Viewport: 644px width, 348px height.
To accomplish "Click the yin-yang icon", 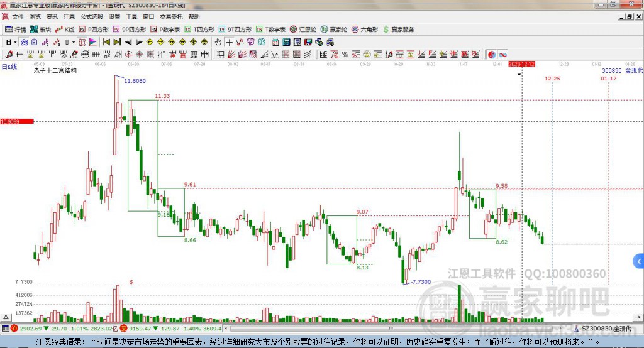I will point(492,55).
